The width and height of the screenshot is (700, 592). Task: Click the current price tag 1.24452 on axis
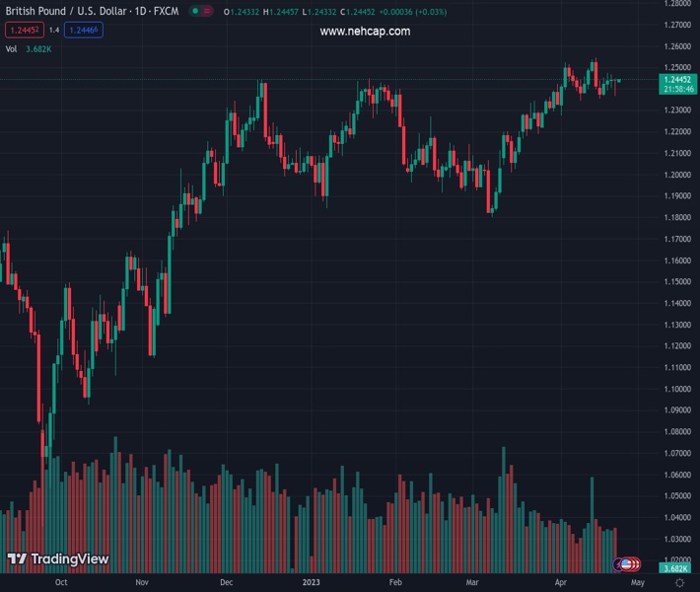click(677, 80)
